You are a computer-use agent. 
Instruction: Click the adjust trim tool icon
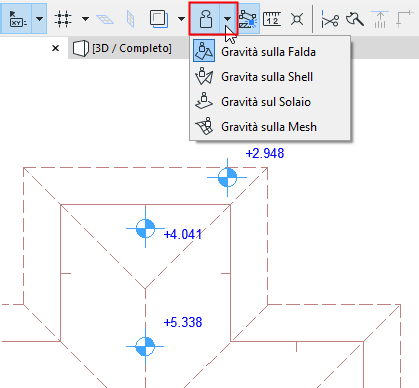click(354, 19)
